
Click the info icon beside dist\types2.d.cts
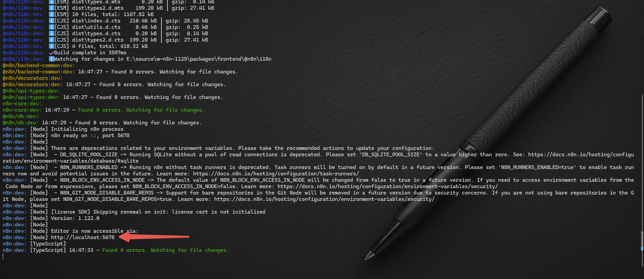(51, 40)
